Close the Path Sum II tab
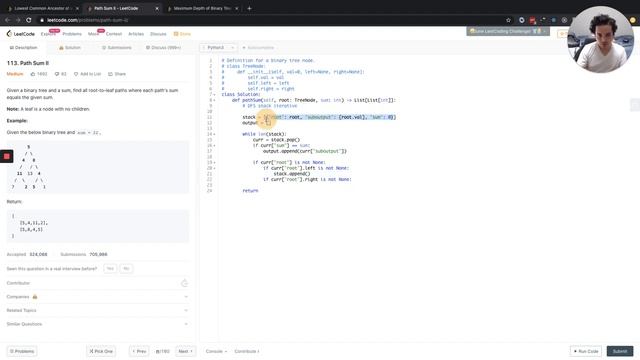Screen dimensions: 640x360 point(157,8)
